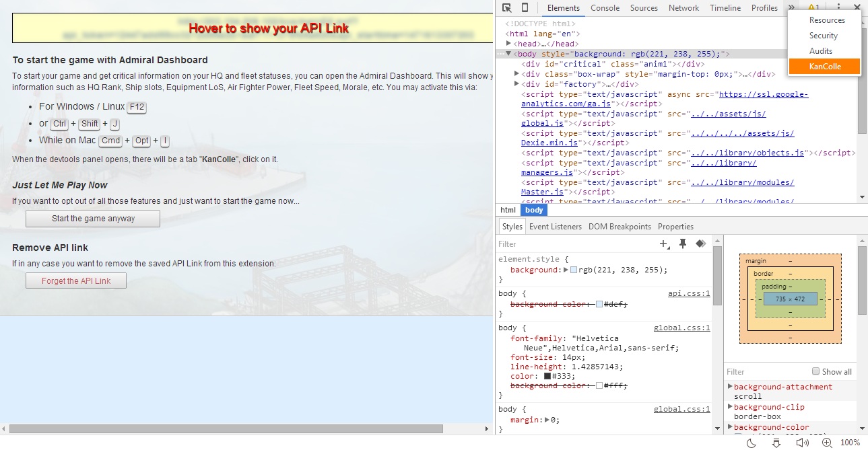Image resolution: width=868 pixels, height=450 pixels.
Task: Click the Hover to show API Link banner
Action: point(253,28)
